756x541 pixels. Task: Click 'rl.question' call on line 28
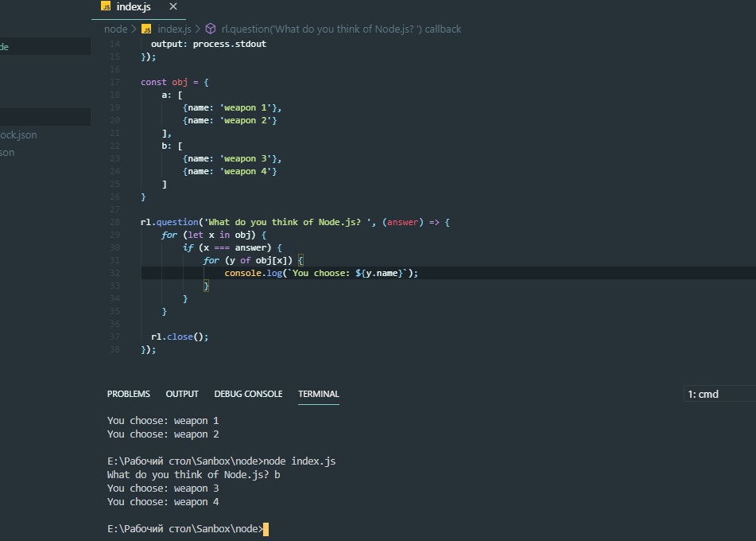click(x=169, y=222)
